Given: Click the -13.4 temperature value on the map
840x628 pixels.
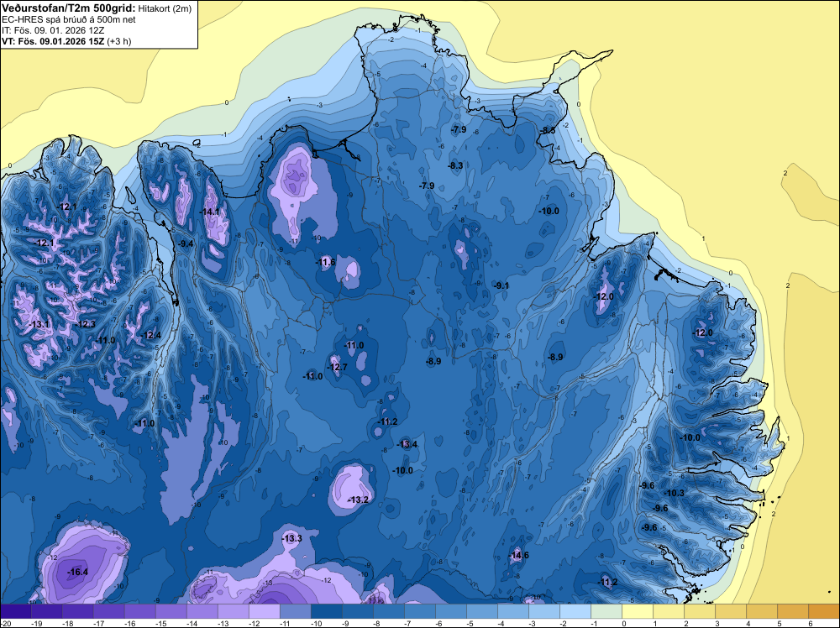Looking at the screenshot, I should point(407,444).
